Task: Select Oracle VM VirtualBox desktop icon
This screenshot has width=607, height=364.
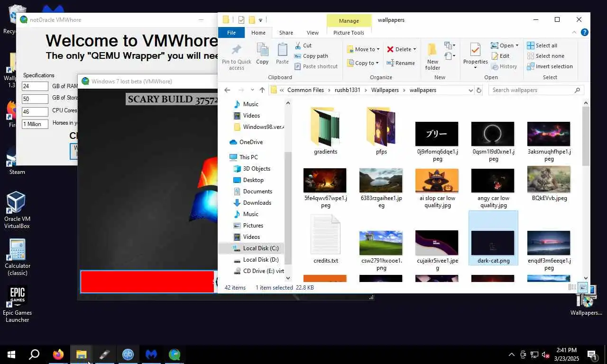Action: pyautogui.click(x=17, y=210)
